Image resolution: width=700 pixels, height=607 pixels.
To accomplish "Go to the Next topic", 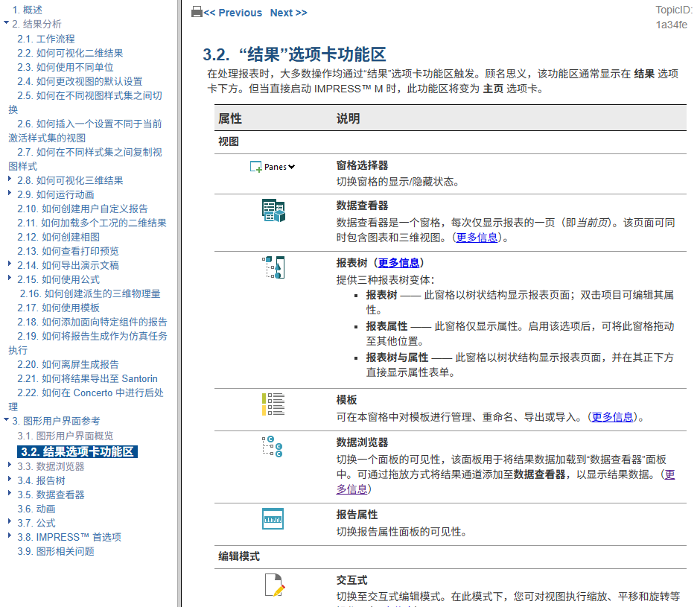I will (288, 13).
